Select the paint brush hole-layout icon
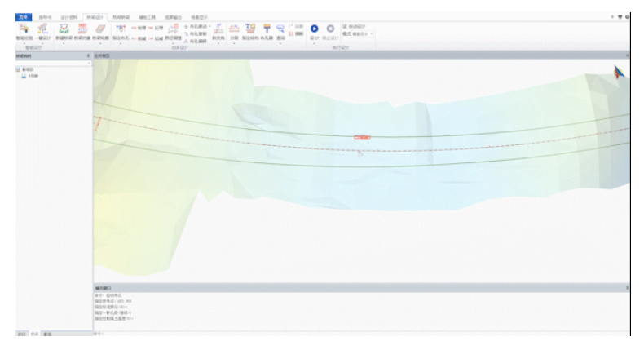The image size is (644, 341). click(x=267, y=29)
